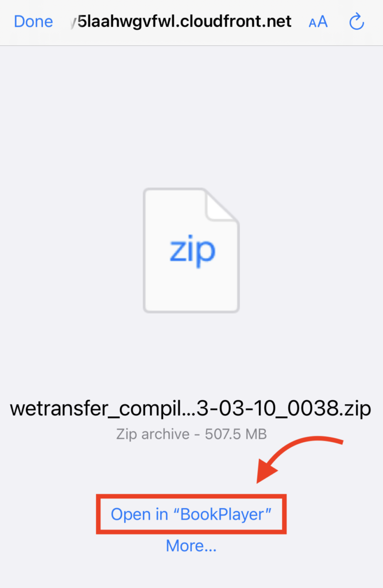383x588 pixels.
Task: Select the cloudfront.net address field
Action: pos(181,22)
